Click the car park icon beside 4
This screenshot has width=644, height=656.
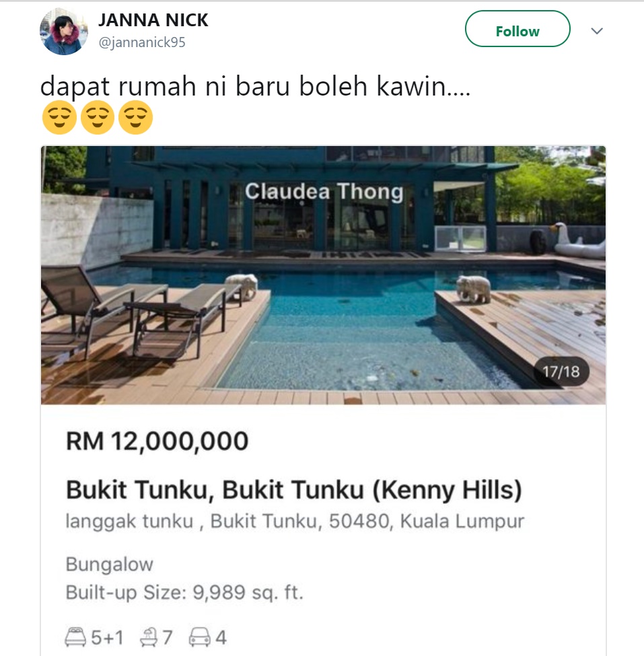pos(200,637)
